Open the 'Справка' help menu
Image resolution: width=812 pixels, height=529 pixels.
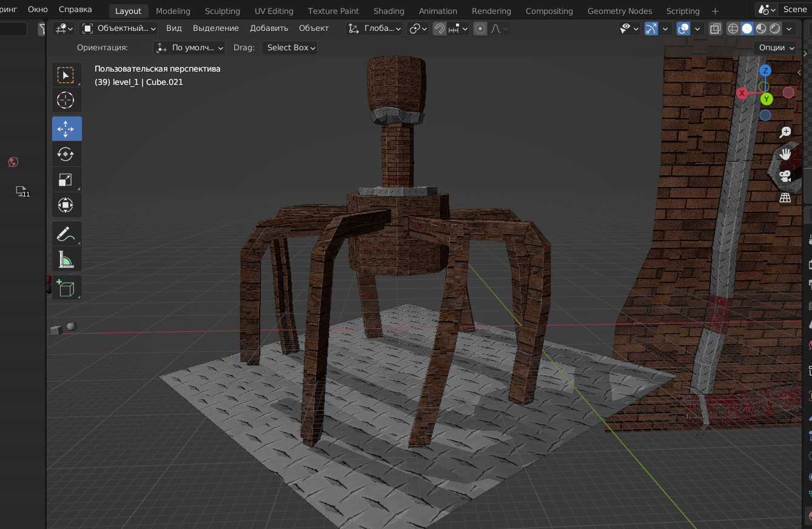(x=75, y=10)
